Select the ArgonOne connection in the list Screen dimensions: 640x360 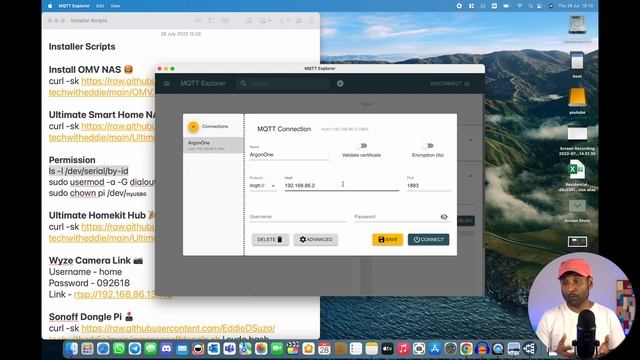(213, 145)
